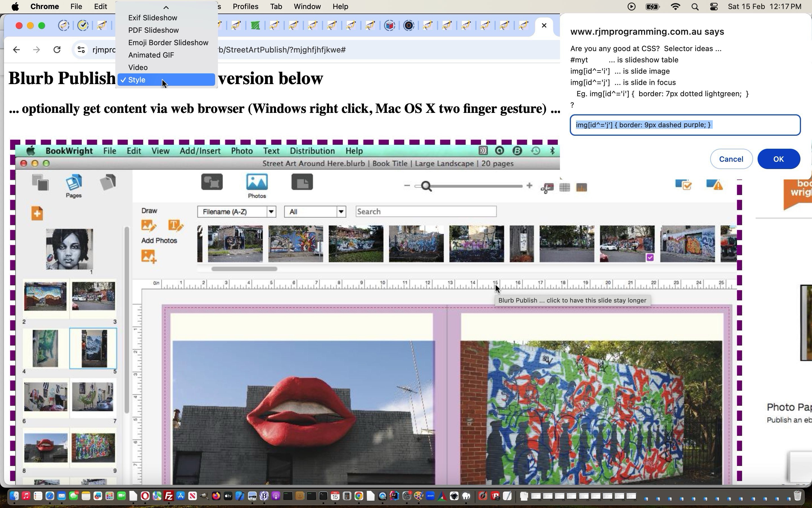Open Control Center toggles in the menu bar
The width and height of the screenshot is (812, 508).
coord(714,7)
